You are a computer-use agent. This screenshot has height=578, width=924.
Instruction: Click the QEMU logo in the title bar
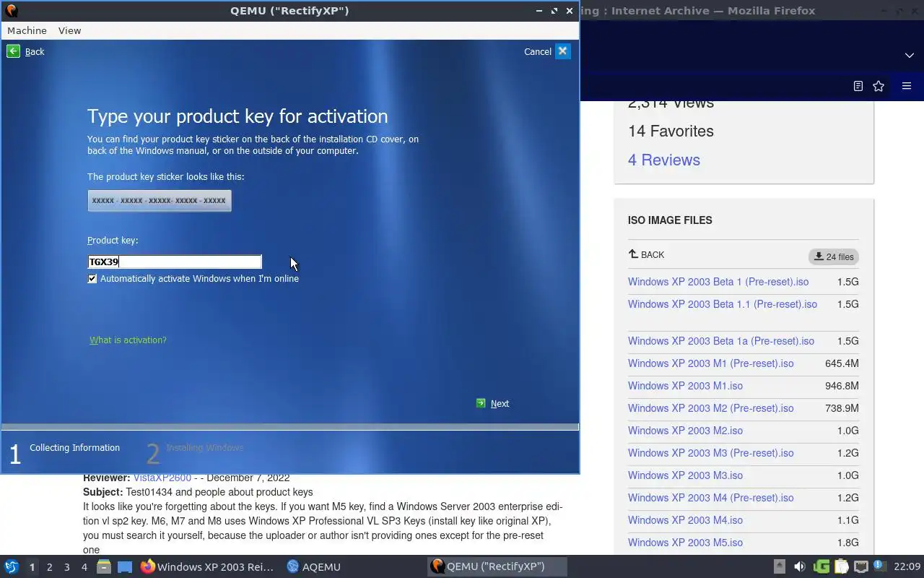click(11, 10)
